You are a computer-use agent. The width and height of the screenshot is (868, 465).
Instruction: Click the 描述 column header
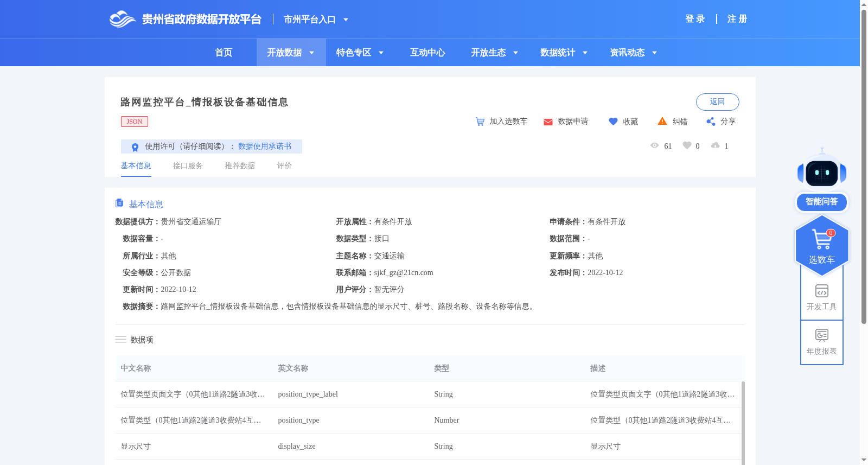pyautogui.click(x=598, y=368)
